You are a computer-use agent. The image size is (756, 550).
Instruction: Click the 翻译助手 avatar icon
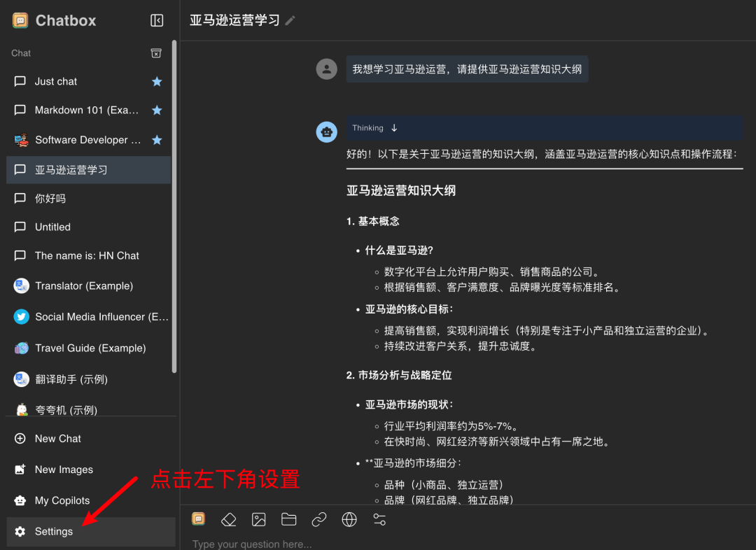pyautogui.click(x=21, y=379)
